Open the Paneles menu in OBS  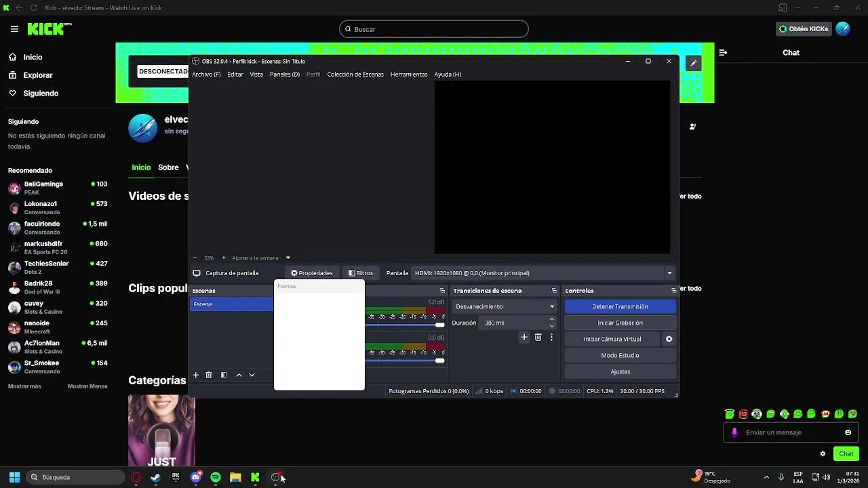click(285, 75)
